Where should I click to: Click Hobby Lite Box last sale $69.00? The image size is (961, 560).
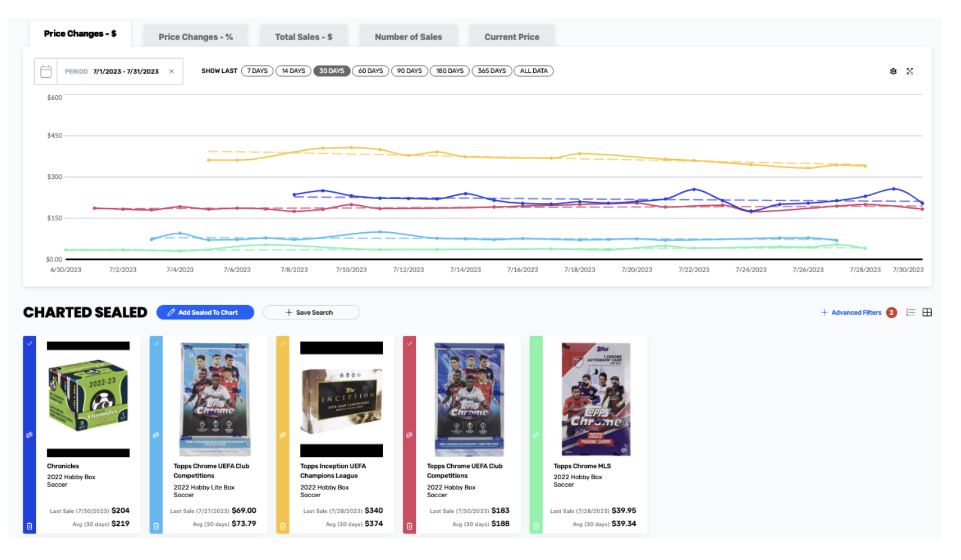click(244, 510)
